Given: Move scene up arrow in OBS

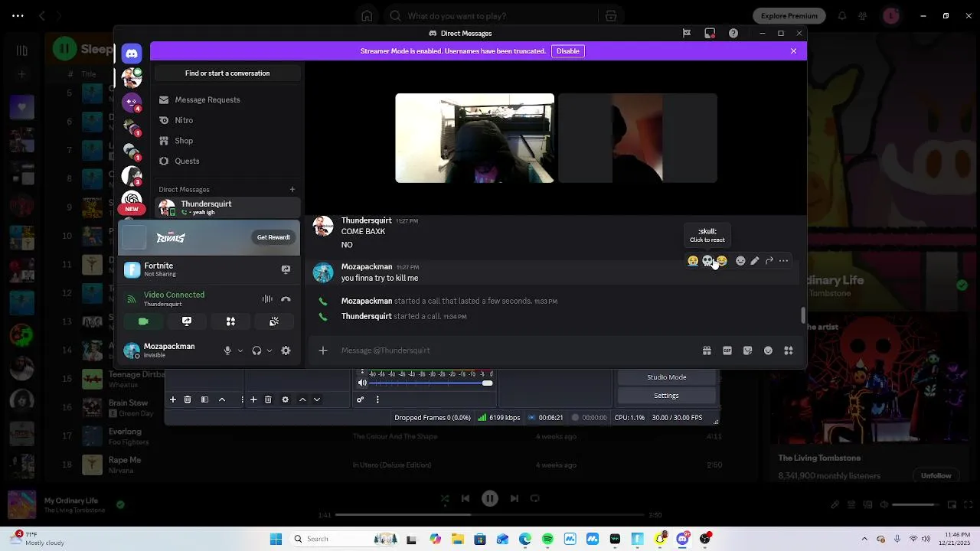Looking at the screenshot, I should coord(222,399).
